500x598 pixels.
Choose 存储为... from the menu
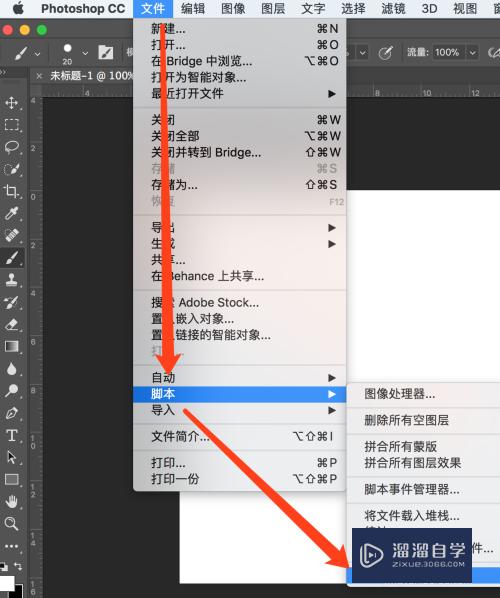coord(240,185)
